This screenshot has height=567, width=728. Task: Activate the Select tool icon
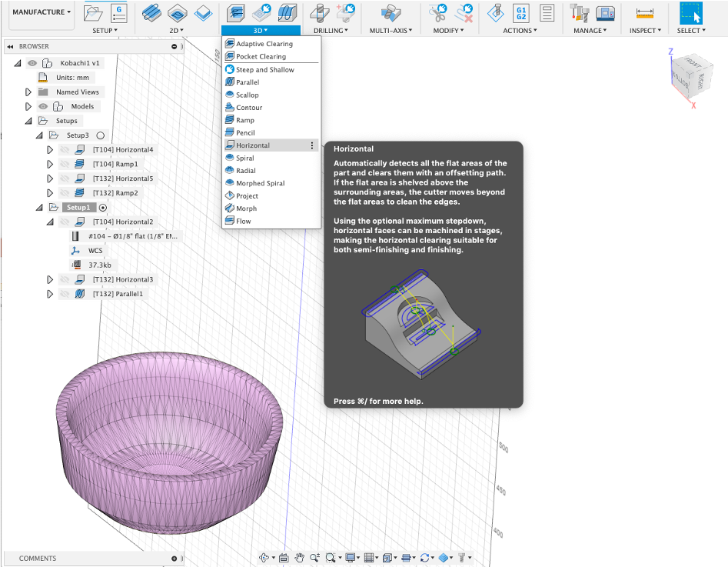(x=691, y=13)
